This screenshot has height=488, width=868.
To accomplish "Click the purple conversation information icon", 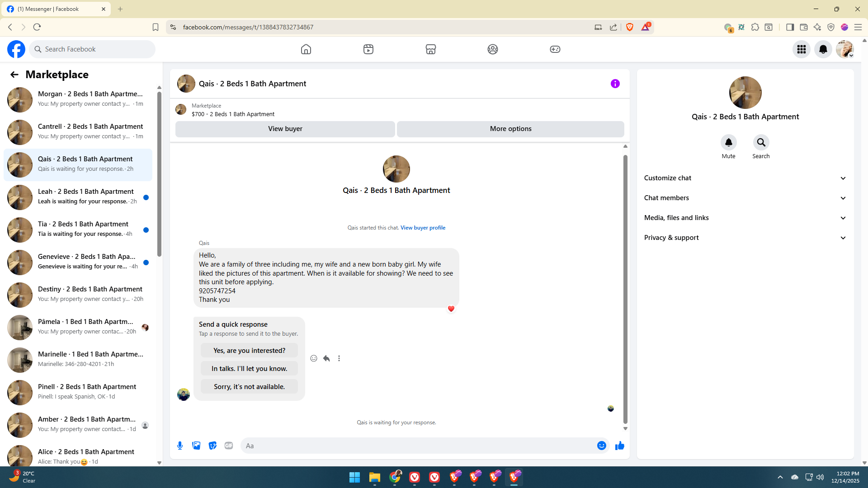I will coord(615,84).
